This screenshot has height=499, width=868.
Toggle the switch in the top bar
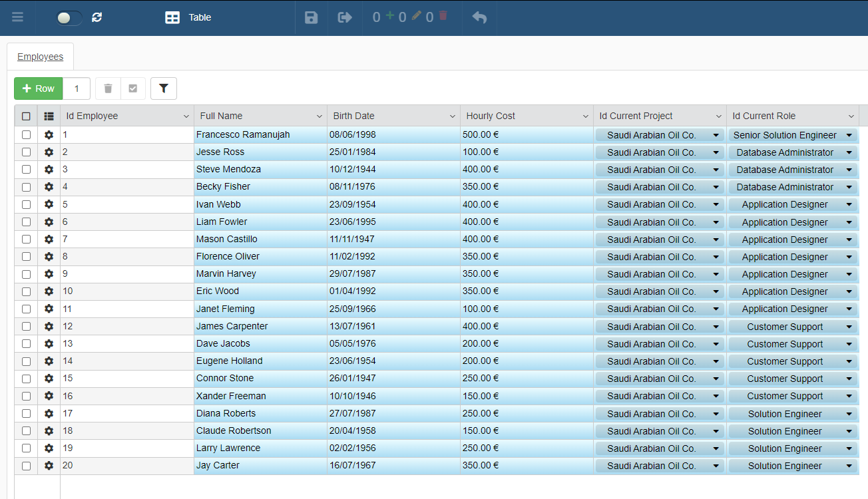click(69, 18)
